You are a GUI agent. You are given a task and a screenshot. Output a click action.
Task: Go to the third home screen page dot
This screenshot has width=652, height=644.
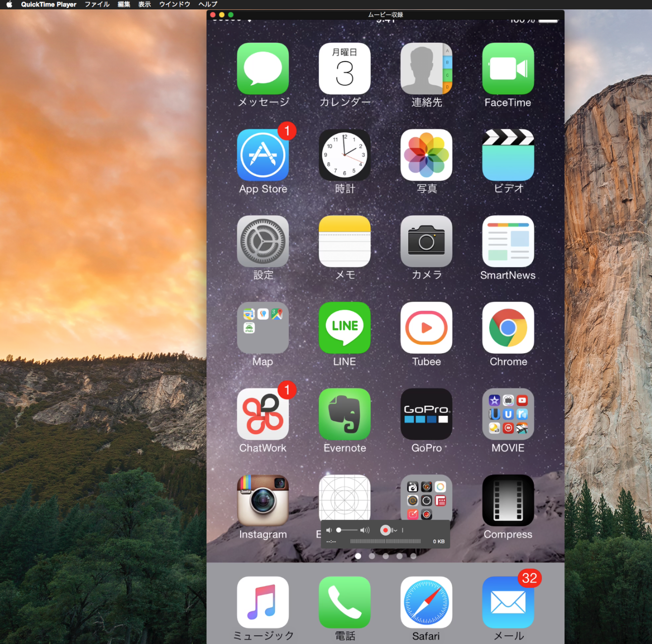coord(386,556)
